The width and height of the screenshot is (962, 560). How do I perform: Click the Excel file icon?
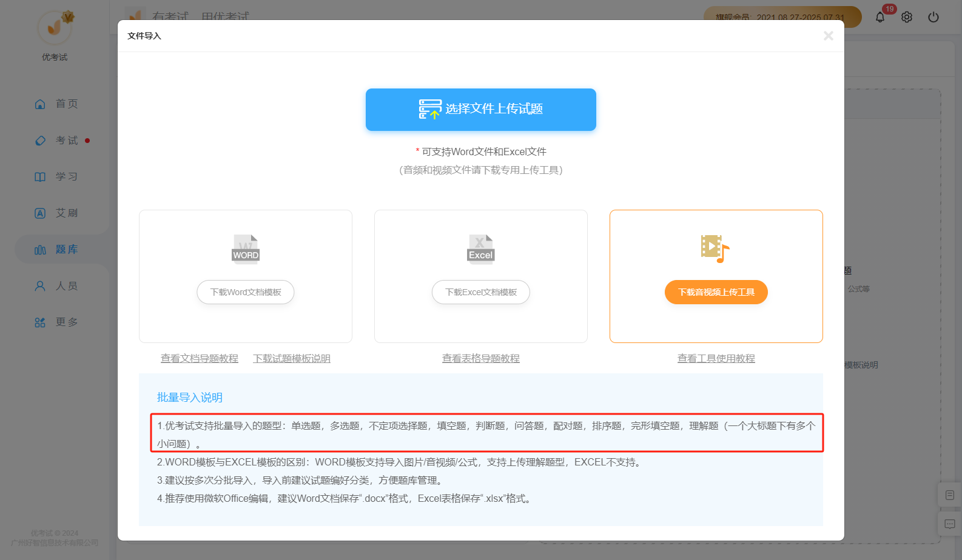(481, 249)
